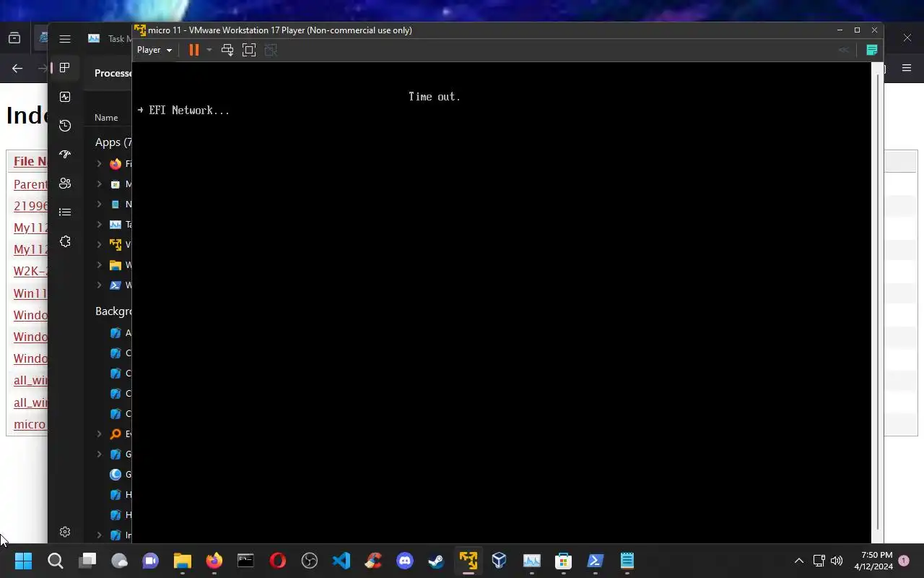
Task: Open the Windows Start menu
Action: [23, 561]
